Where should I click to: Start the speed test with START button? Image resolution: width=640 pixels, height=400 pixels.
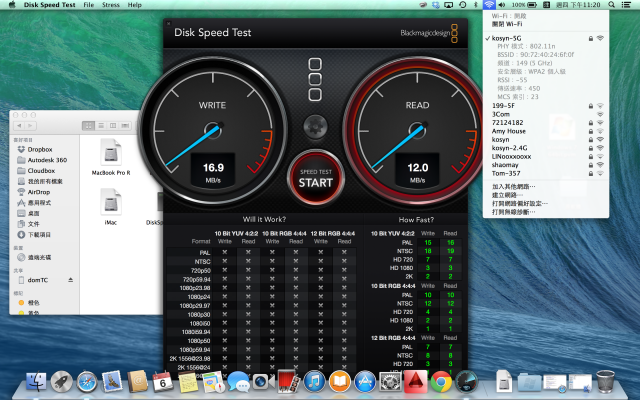coord(316,178)
